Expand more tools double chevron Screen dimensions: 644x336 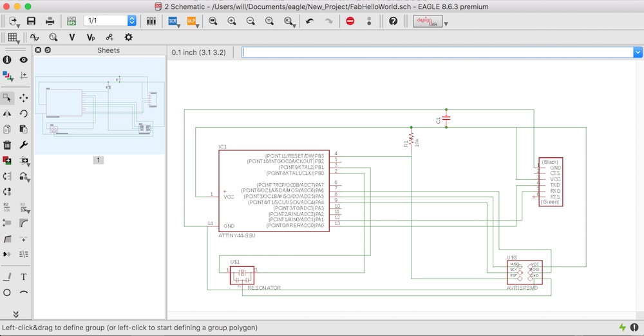coord(15,314)
